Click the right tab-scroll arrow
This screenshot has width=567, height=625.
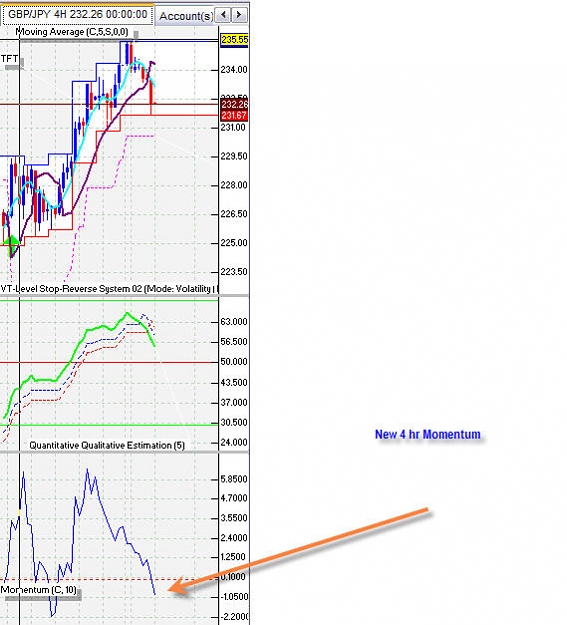pos(239,15)
